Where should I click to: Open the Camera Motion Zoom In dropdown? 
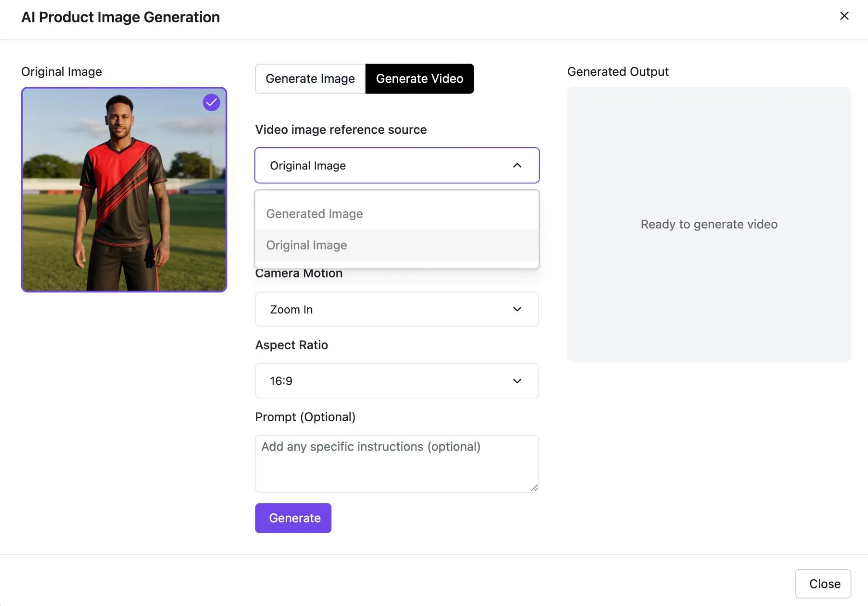[x=397, y=309]
